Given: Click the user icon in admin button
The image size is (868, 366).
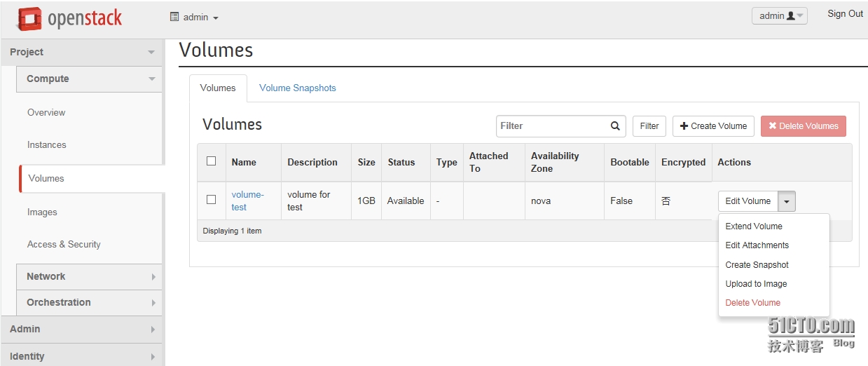Looking at the screenshot, I should 791,15.
